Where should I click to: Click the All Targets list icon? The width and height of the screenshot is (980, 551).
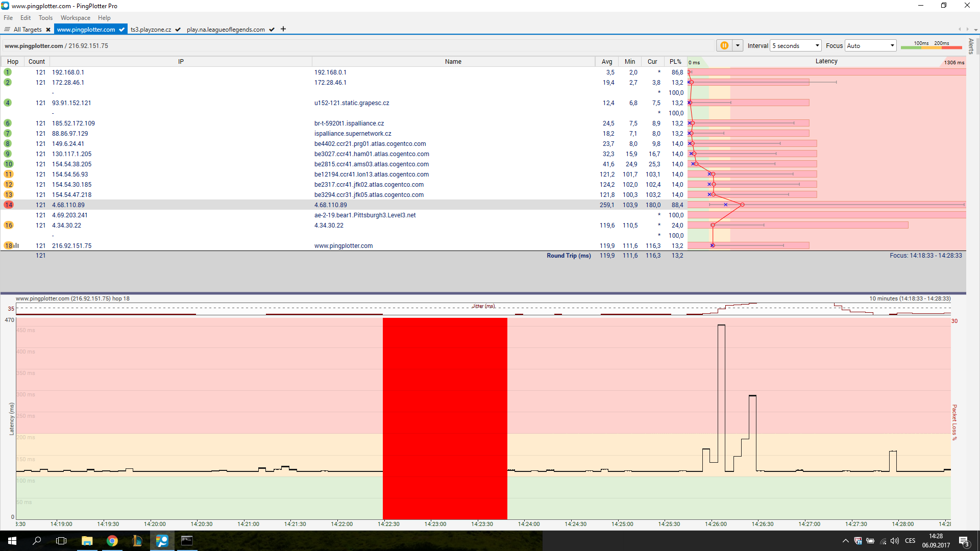tap(7, 30)
